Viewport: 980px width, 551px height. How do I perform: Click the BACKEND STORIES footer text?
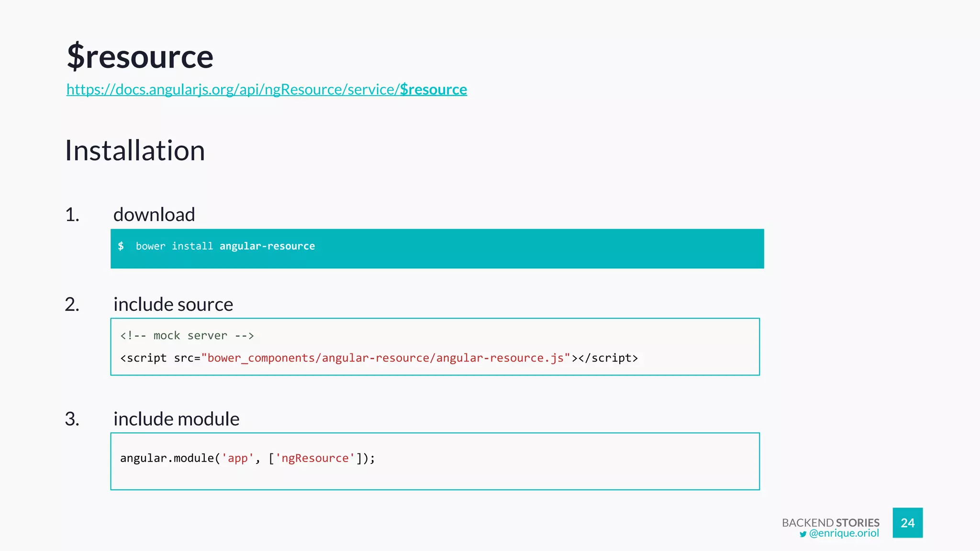(831, 522)
